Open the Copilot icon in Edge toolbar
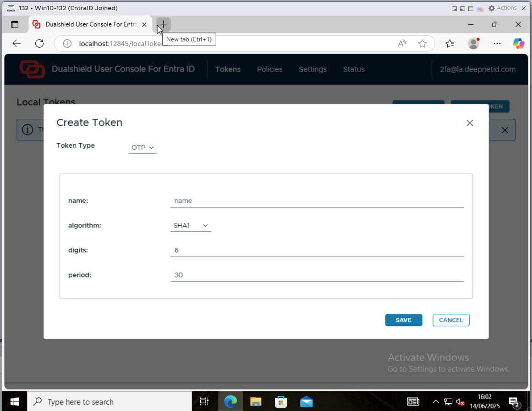Image resolution: width=532 pixels, height=411 pixels. tap(518, 44)
